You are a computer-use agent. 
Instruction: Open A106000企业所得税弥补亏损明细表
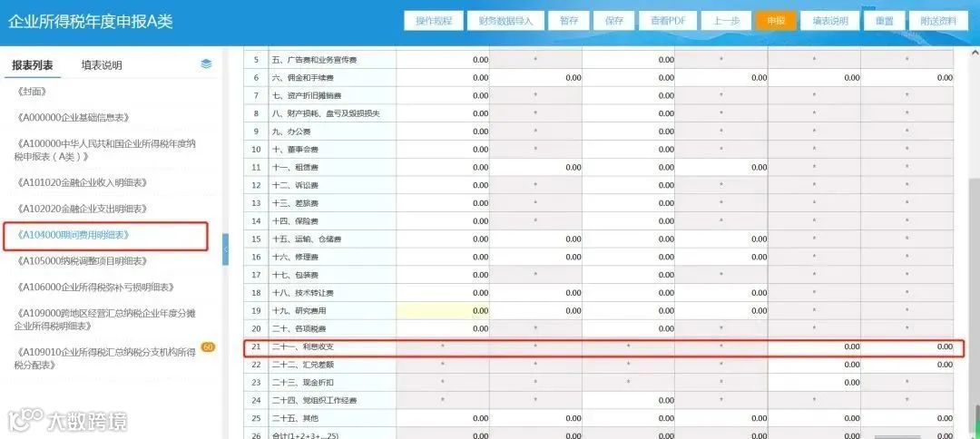tap(93, 288)
